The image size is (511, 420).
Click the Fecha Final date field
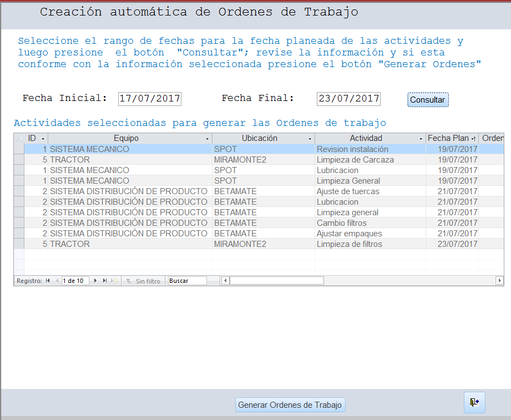click(x=348, y=99)
